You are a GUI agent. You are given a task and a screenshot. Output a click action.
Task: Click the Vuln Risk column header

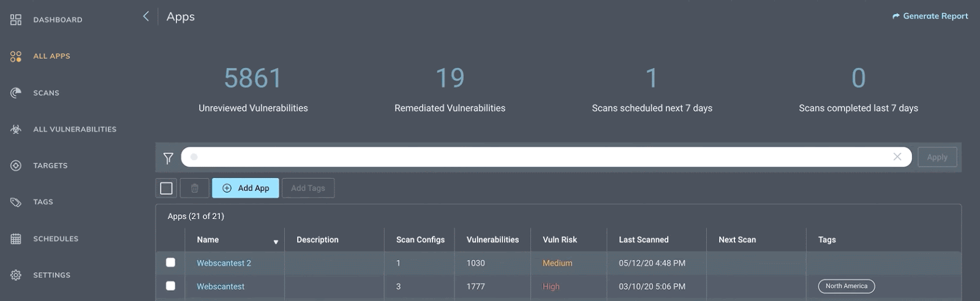click(560, 240)
